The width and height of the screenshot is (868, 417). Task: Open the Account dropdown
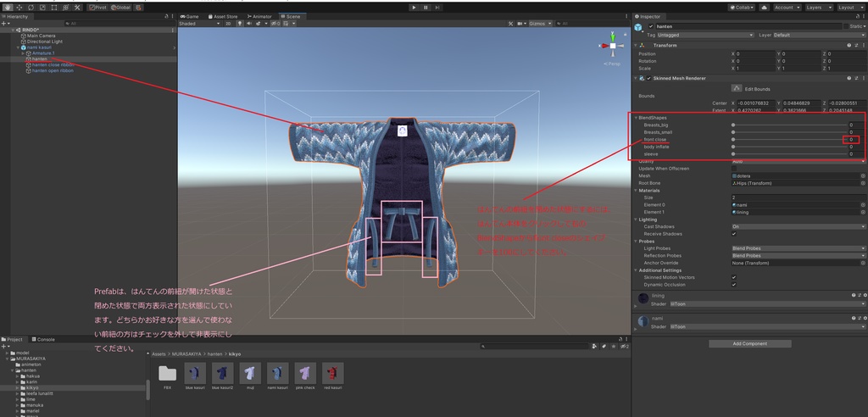coord(787,8)
